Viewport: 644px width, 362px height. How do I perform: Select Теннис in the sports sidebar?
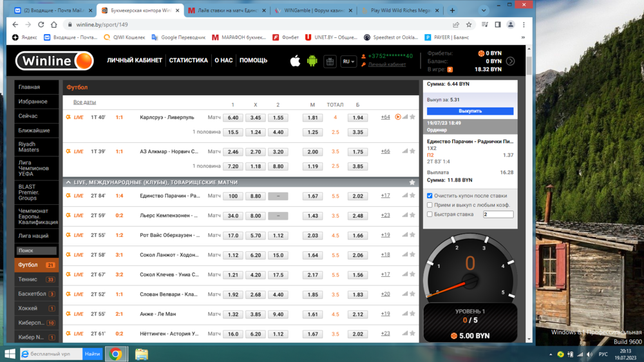(28, 280)
